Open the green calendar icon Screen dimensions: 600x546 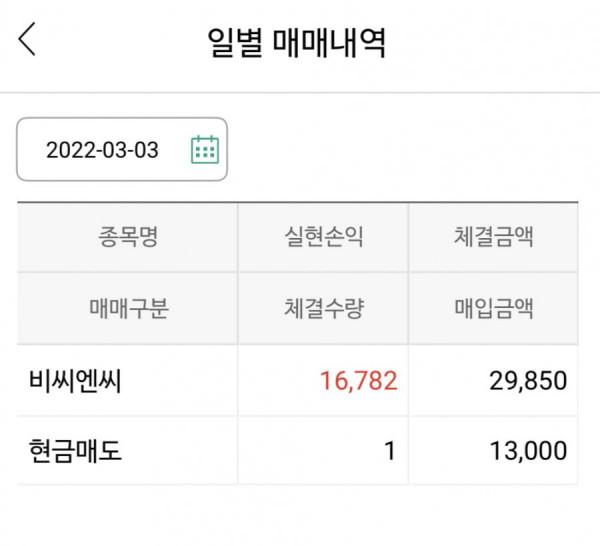(x=205, y=150)
